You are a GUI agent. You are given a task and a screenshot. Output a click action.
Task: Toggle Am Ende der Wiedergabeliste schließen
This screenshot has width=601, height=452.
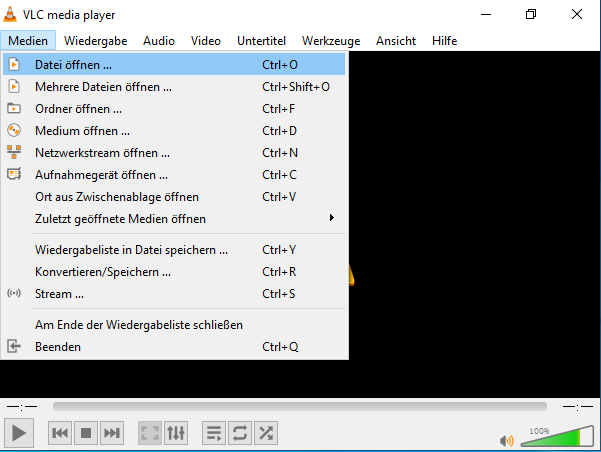174,325
